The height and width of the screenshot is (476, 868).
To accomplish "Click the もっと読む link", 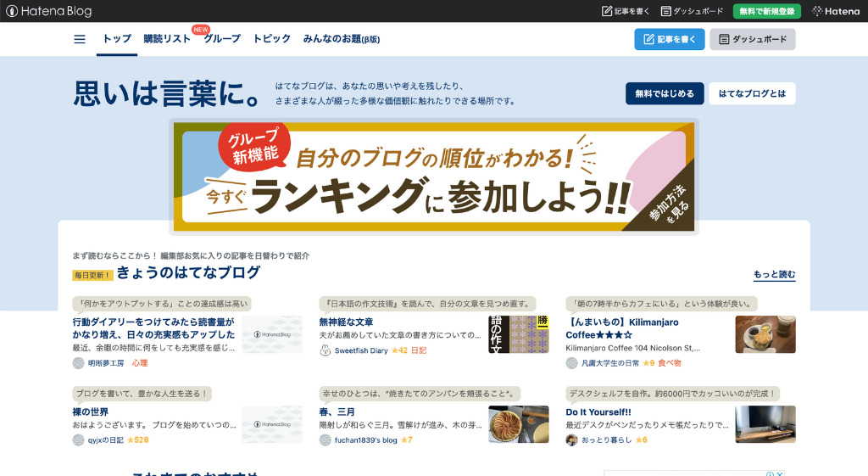I will coord(774,274).
